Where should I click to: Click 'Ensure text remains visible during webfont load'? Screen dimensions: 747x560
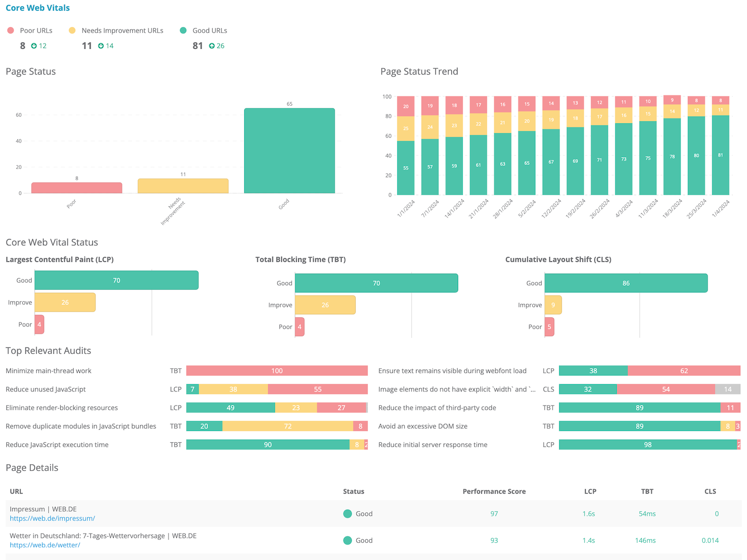pos(452,371)
